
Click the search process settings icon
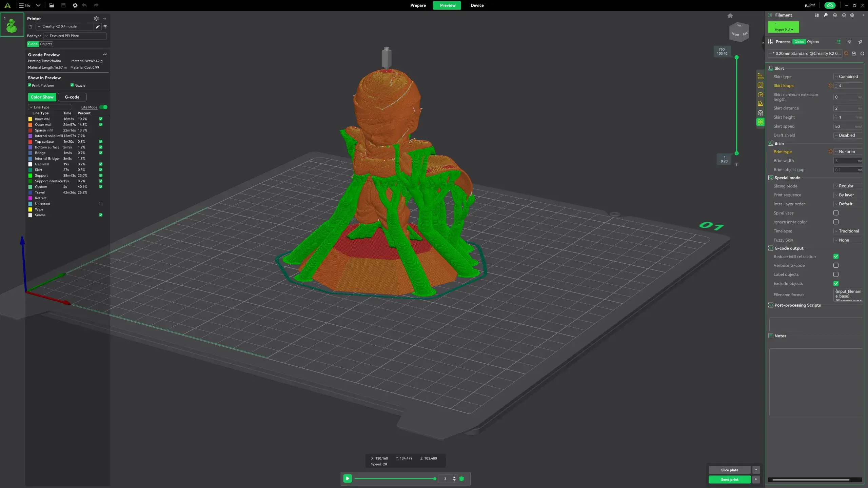tap(862, 54)
